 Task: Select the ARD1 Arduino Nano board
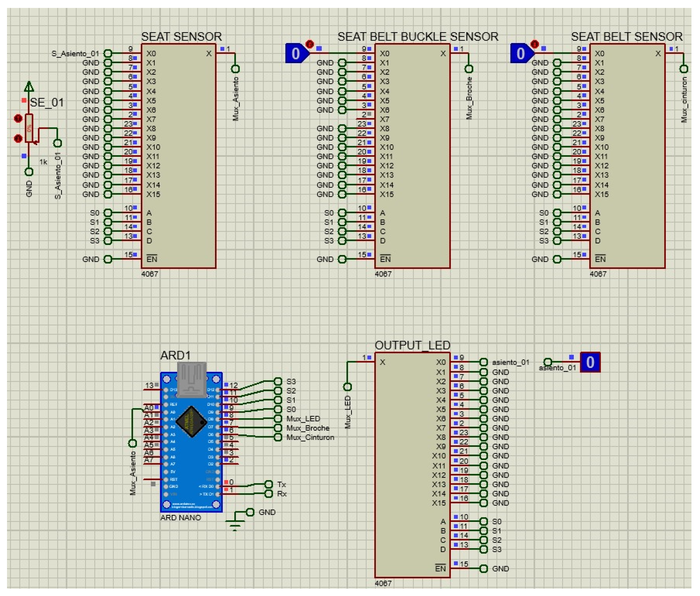pyautogui.click(x=191, y=453)
